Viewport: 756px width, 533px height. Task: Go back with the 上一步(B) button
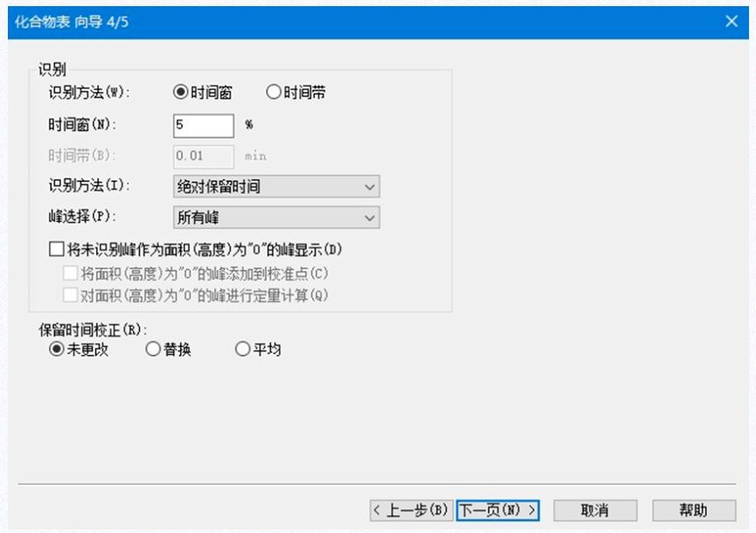[x=410, y=509]
